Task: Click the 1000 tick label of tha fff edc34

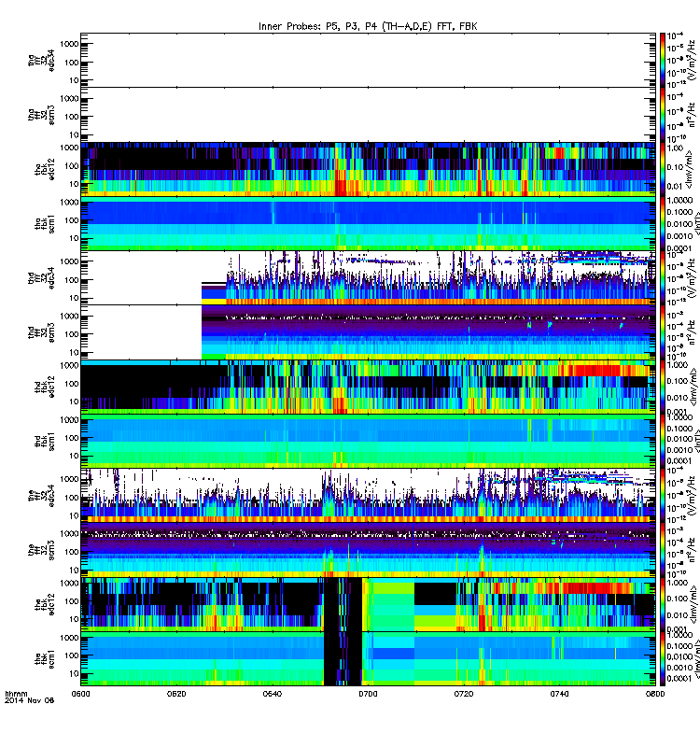Action: [69, 44]
